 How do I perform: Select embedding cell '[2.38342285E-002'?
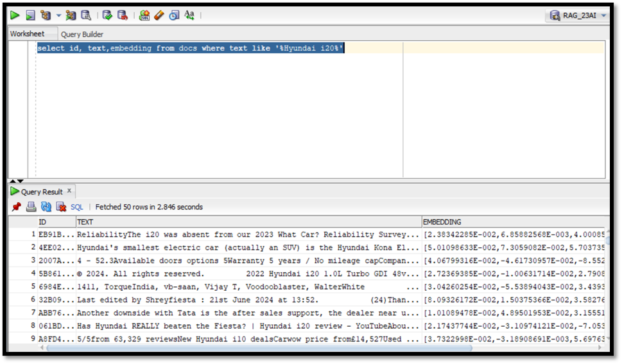[x=514, y=234]
